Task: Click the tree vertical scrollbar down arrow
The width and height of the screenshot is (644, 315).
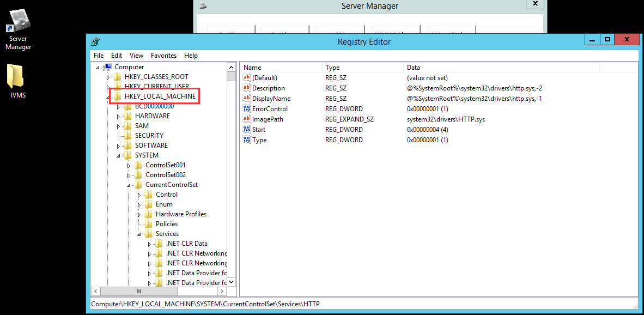Action: point(231,282)
